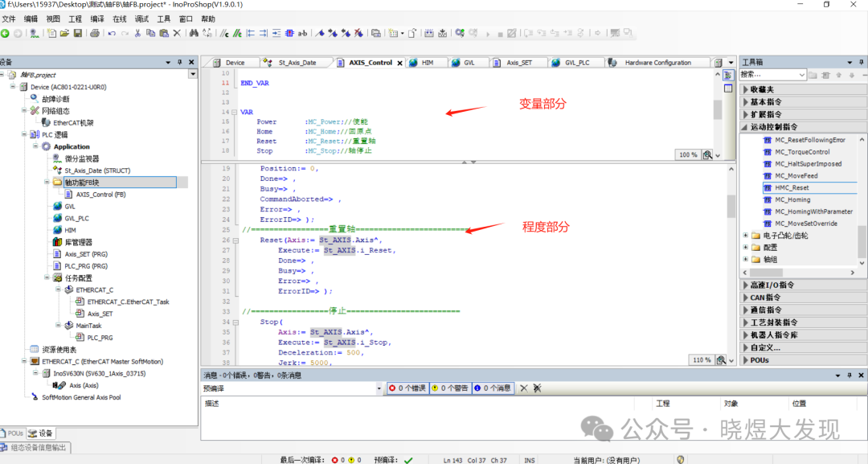Expand the 电子凸轮/齿轮 folder in toolbox
This screenshot has width=868, height=464.
745,236
